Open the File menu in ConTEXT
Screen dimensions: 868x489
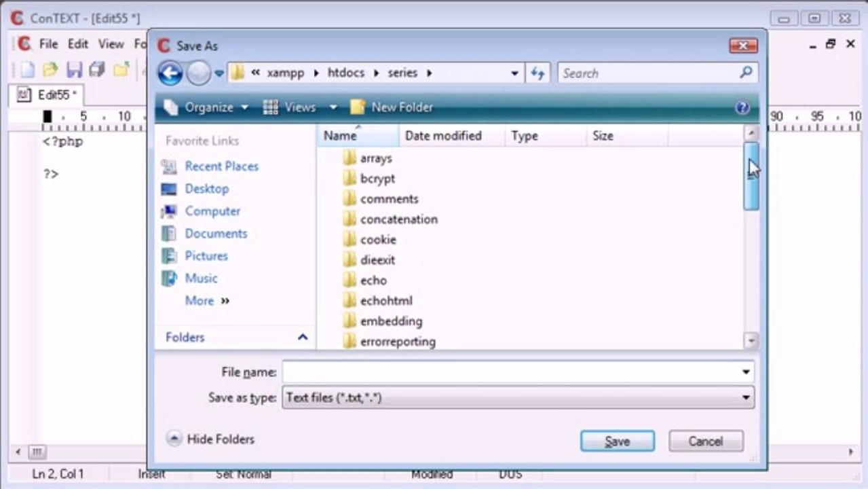coord(48,44)
